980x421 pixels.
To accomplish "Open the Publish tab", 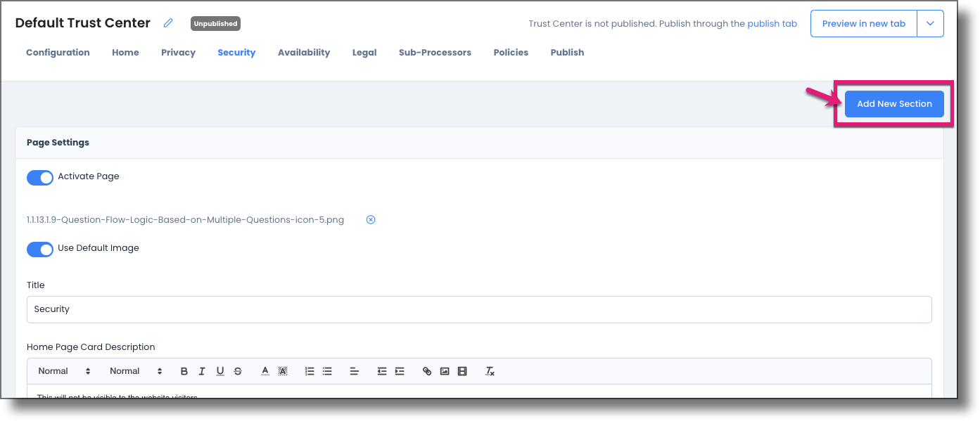I will pyautogui.click(x=567, y=53).
